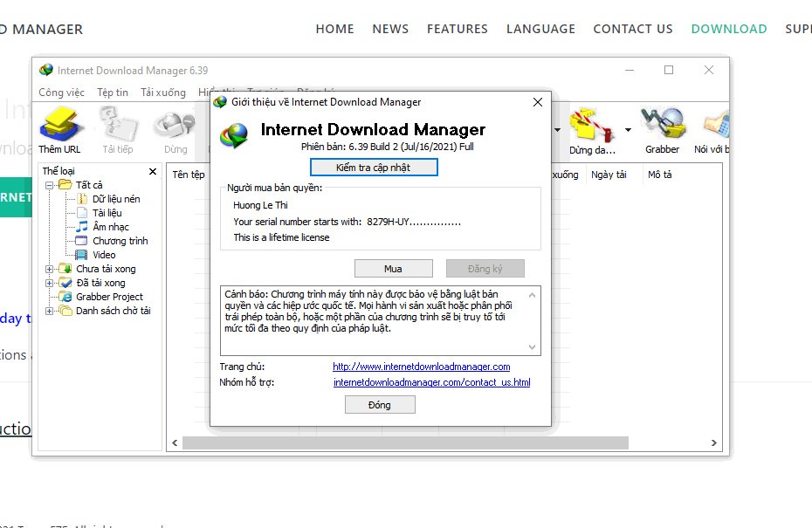Close the Thể loại category panel
Image resolution: width=812 pixels, height=528 pixels.
[153, 171]
